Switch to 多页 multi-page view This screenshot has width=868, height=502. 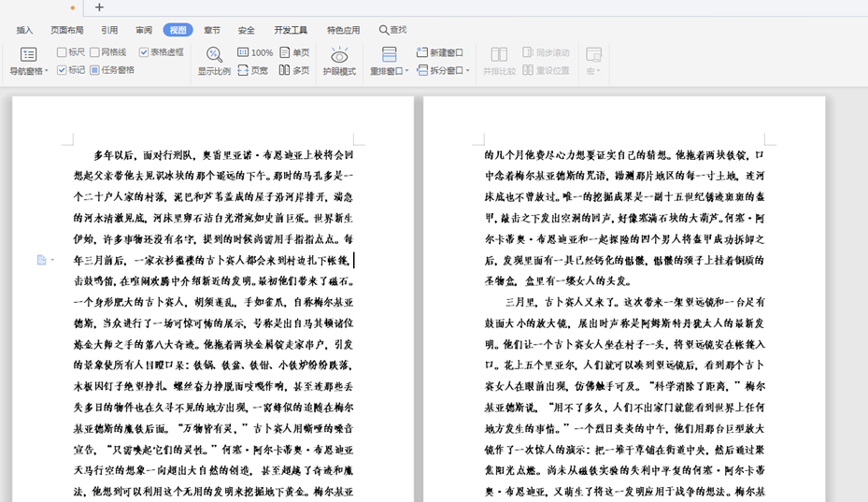294,70
